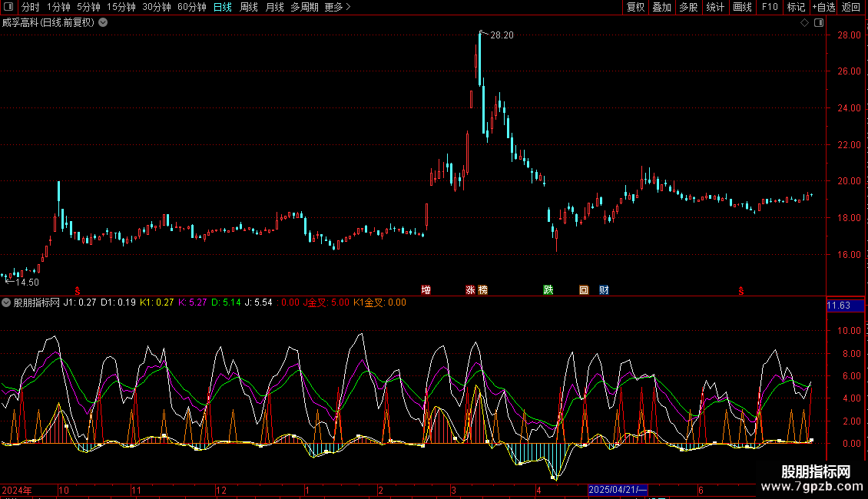This screenshot has height=499, width=868.
Task: Click the 榜 event marker icon
Action: [482, 290]
